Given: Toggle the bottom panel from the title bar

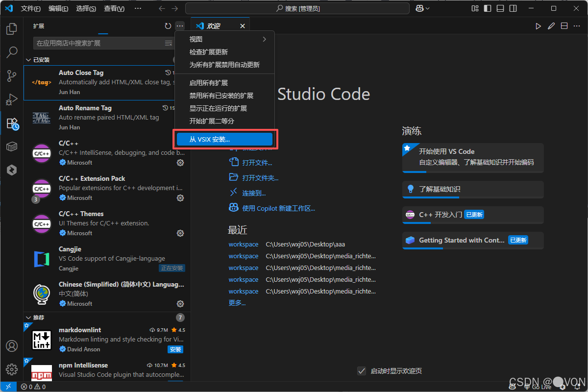Looking at the screenshot, I should [x=500, y=8].
